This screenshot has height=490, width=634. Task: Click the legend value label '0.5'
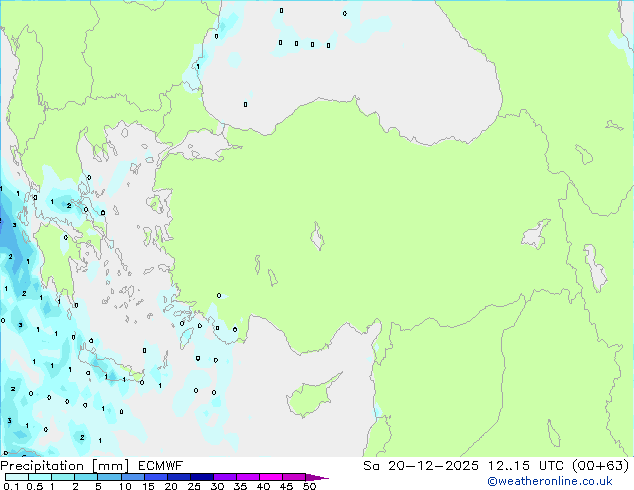pyautogui.click(x=34, y=486)
